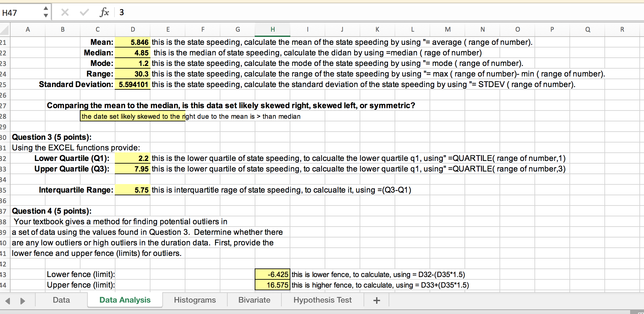Image resolution: width=644 pixels, height=314 pixels.
Task: Switch to the Bivariate sheet tab
Action: click(x=254, y=300)
